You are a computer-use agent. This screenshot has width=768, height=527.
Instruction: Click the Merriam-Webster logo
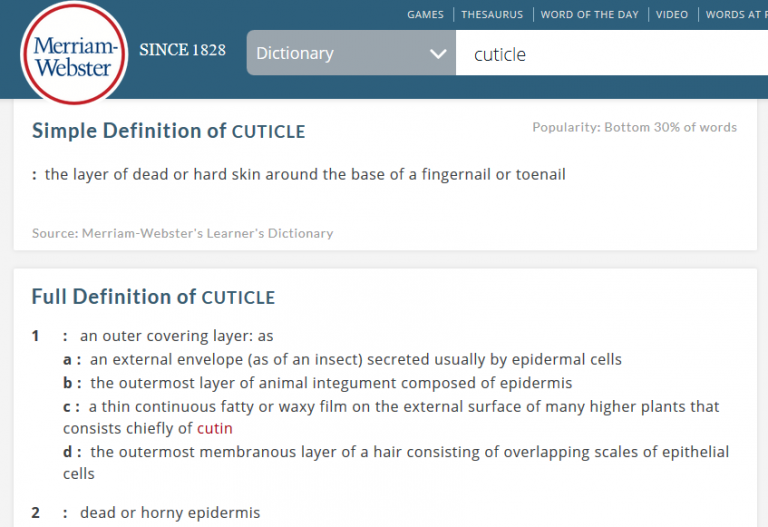click(74, 54)
